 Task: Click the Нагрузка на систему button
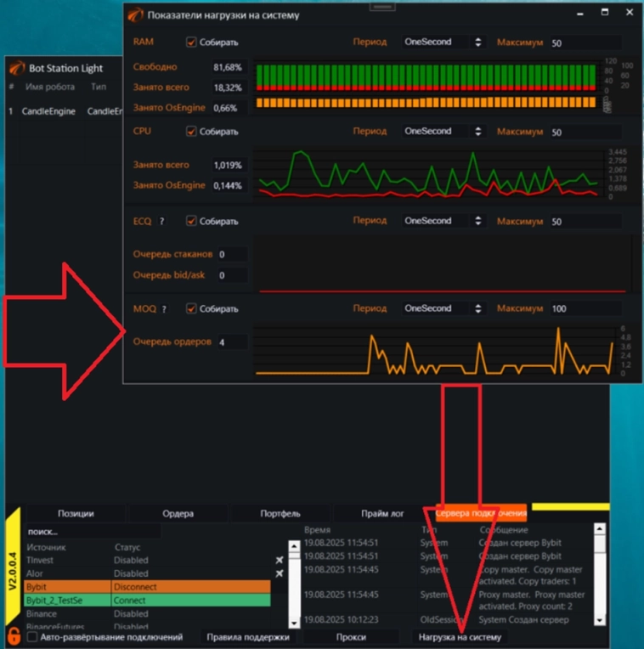coord(460,637)
